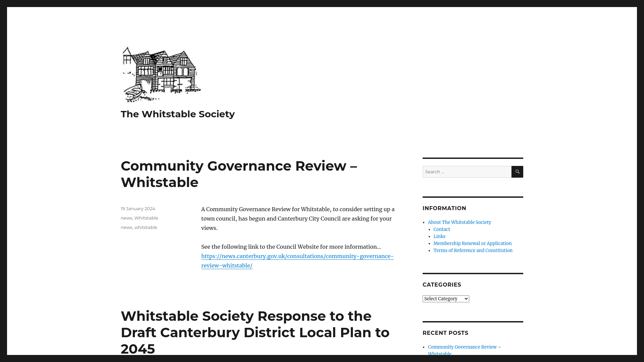This screenshot has height=362, width=644.
Task: Click the magnifier search submit icon
Action: click(517, 172)
